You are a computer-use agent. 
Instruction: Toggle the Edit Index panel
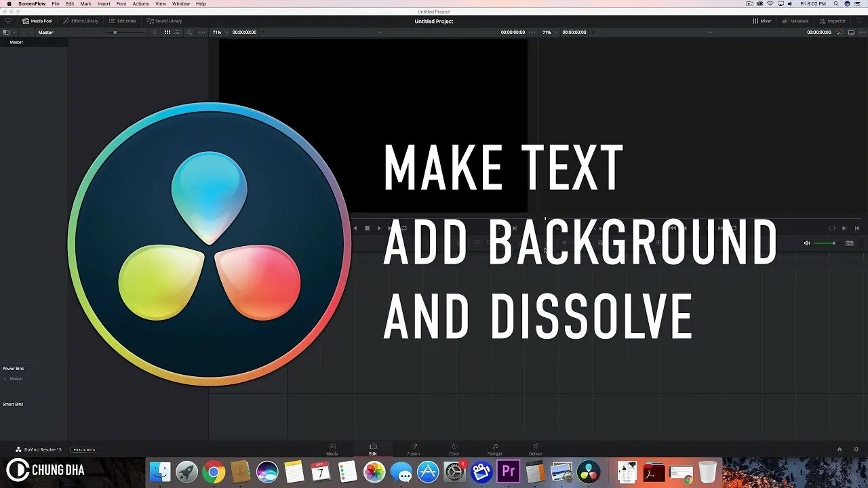tap(123, 21)
